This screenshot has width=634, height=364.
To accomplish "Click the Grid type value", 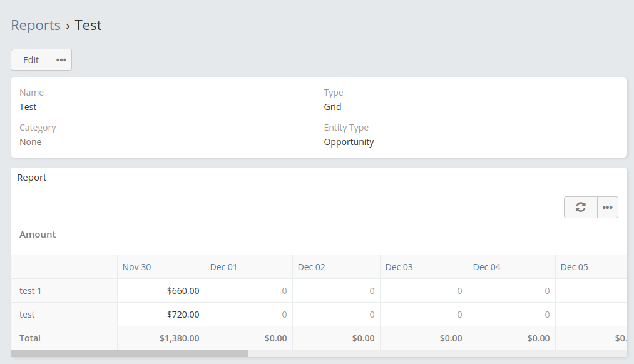I will (332, 107).
